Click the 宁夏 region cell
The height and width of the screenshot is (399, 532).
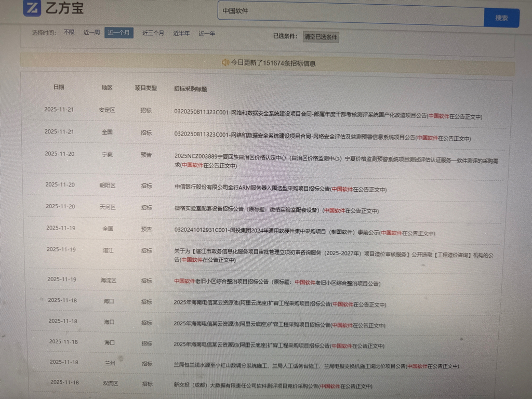point(107,154)
